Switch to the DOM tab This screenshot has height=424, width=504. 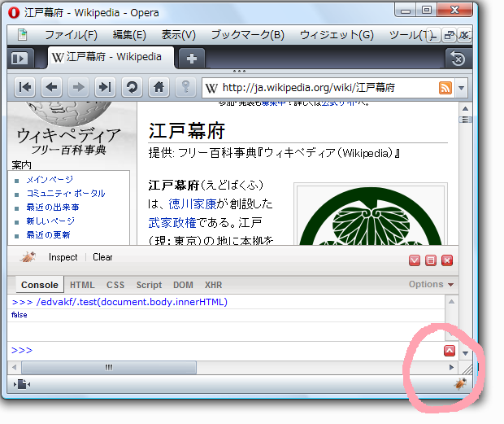coord(183,285)
